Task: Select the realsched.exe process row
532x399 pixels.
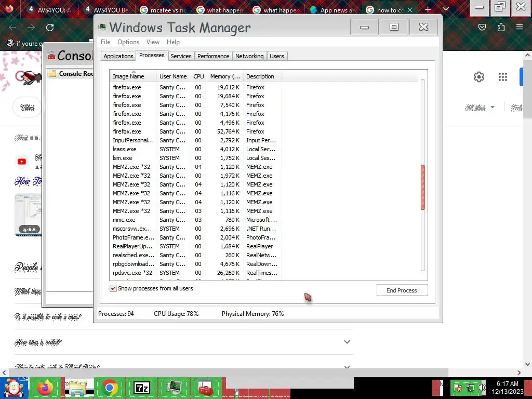Action: click(x=195, y=255)
